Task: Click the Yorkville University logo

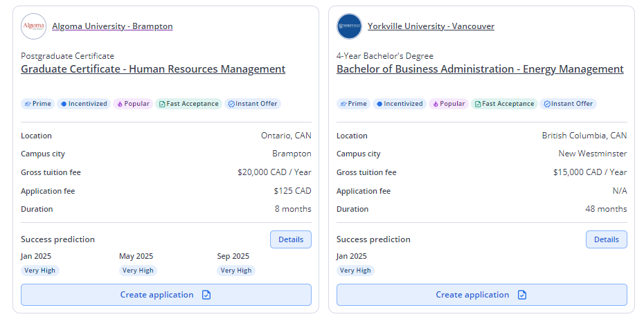Action: click(349, 26)
